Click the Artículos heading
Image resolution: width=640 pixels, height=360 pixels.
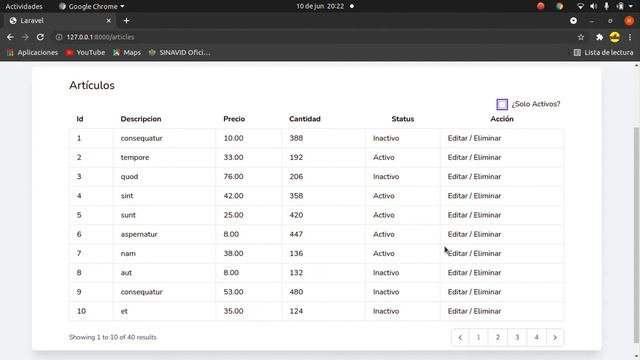point(92,85)
